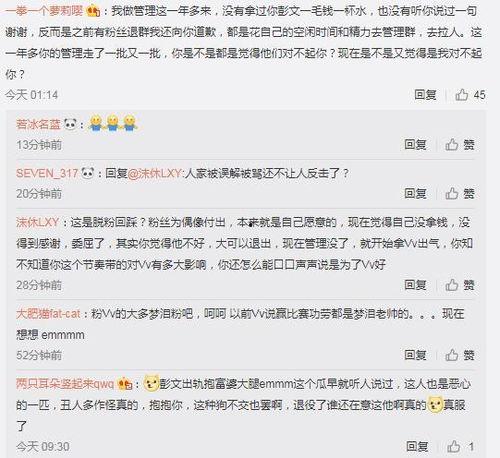Open SEVEN_317's profile page
Image resolution: width=500 pixels, height=458 pixels.
(47, 173)
